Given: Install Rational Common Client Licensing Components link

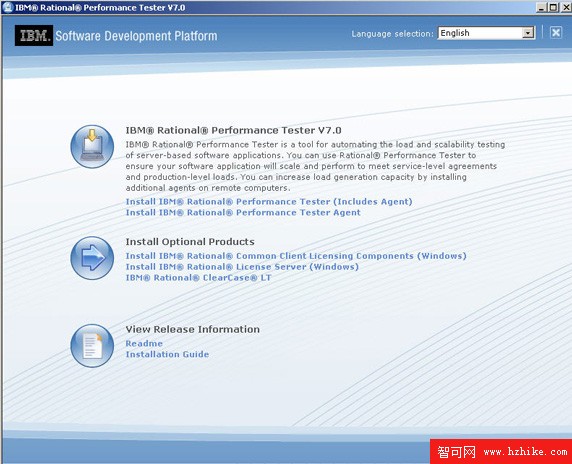Looking at the screenshot, I should 296,256.
